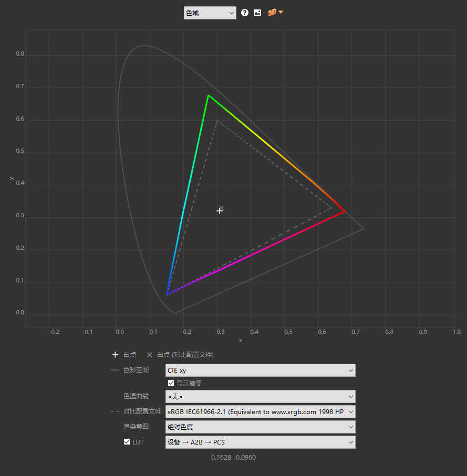Open the 绝对色度 rendering intent dropdown
Image resolution: width=467 pixels, height=476 pixels.
[261, 427]
